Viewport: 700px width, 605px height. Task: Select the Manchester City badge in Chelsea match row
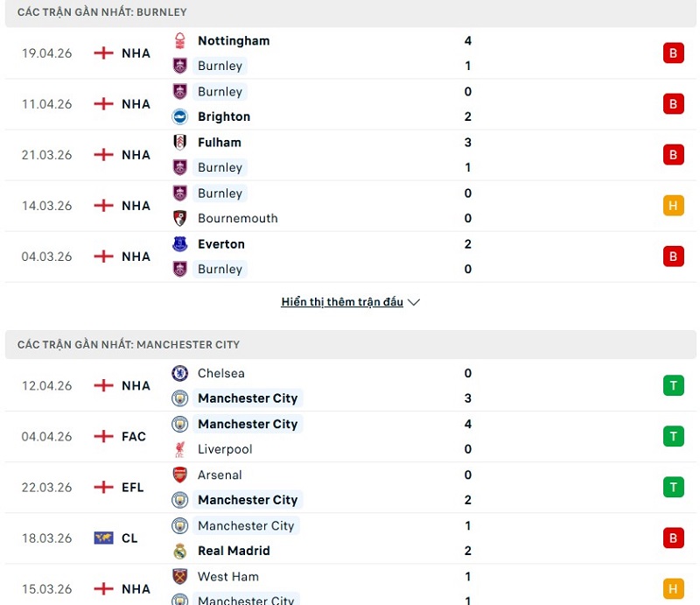tap(180, 398)
